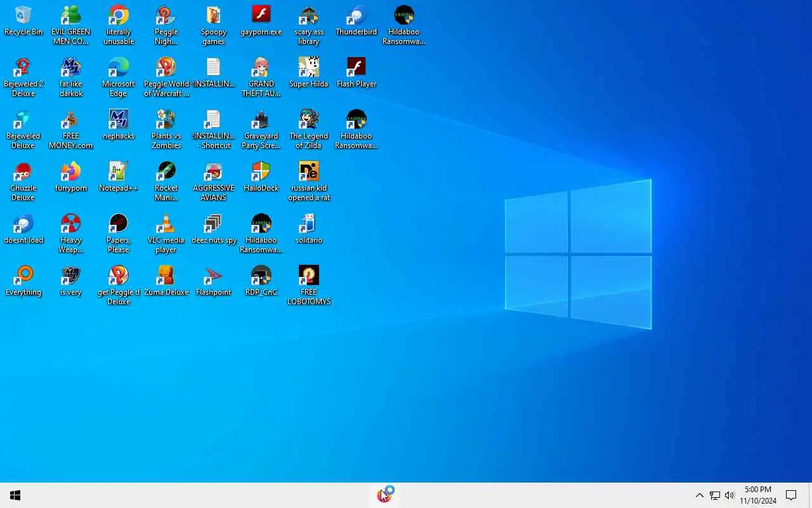812x508 pixels.
Task: Select the Spoopy games folder icon
Action: pos(214,25)
